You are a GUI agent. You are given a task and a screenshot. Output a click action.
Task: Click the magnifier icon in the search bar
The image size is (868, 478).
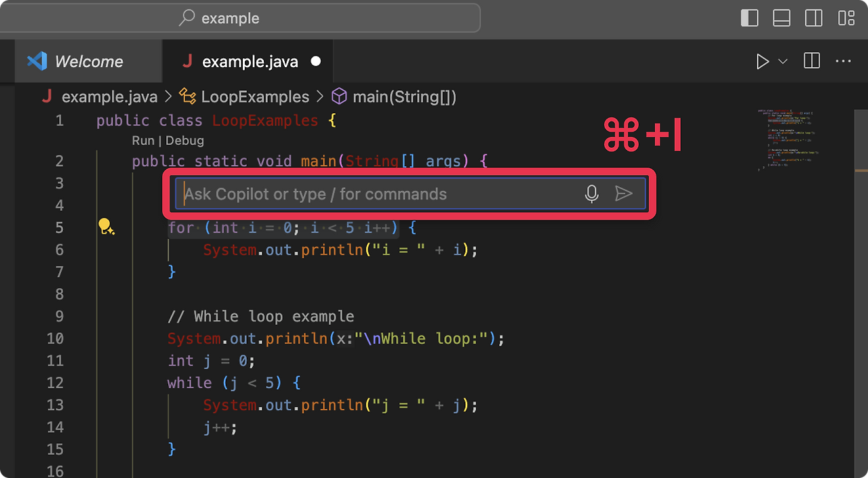pos(186,18)
